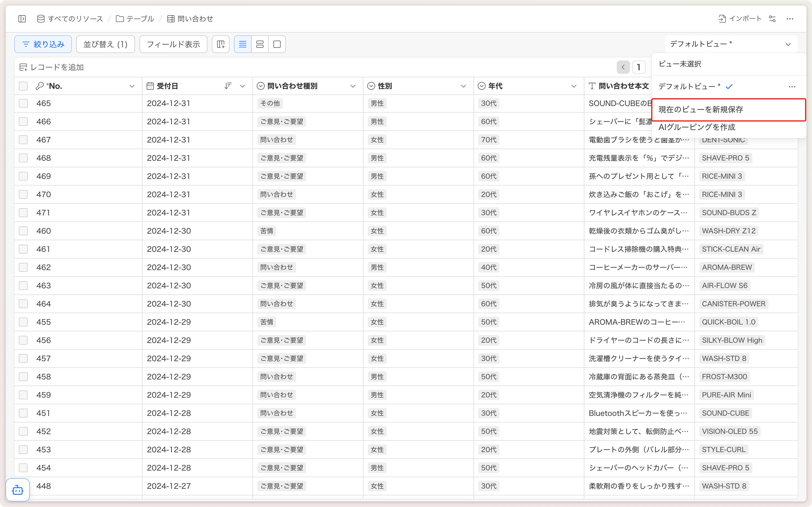Click the sort descending icon on 受付日

tap(228, 86)
